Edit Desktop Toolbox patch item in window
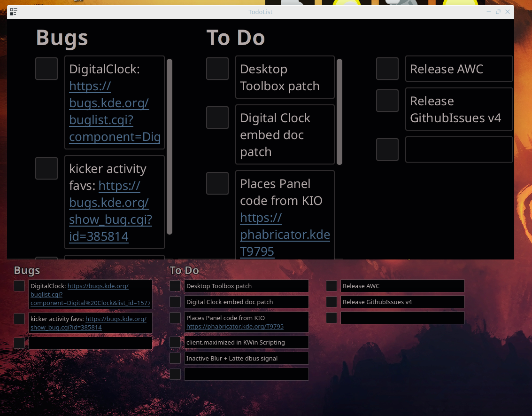Image resolution: width=532 pixels, height=416 pixels. pyautogui.click(x=285, y=77)
